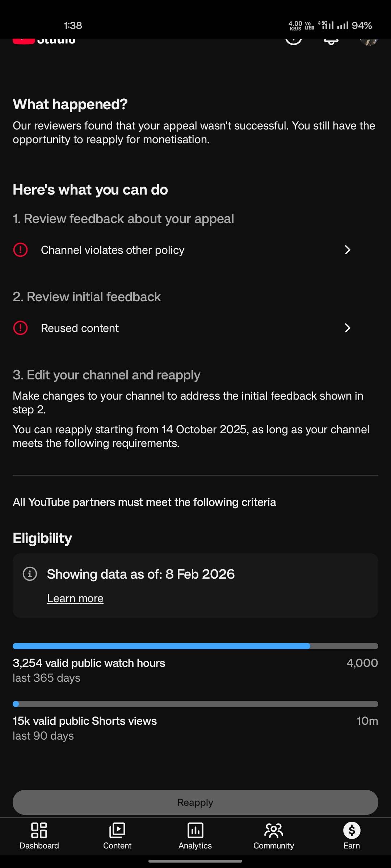This screenshot has height=868, width=391.
Task: Expand chevron for Reused content feedback
Action: 348,328
